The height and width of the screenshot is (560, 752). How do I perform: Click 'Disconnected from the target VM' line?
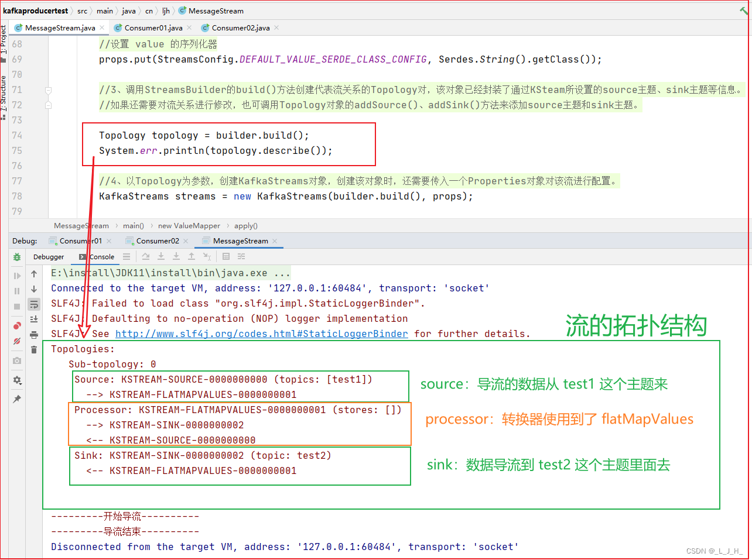pyautogui.click(x=285, y=547)
